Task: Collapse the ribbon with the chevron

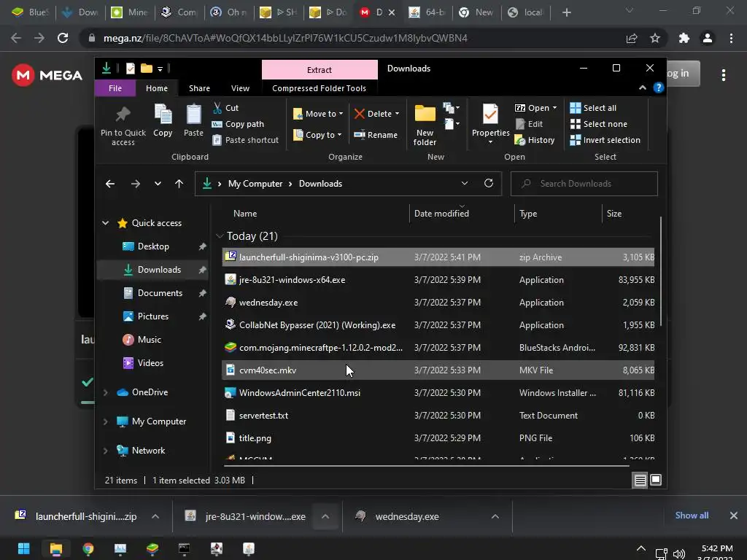Action: [x=642, y=87]
